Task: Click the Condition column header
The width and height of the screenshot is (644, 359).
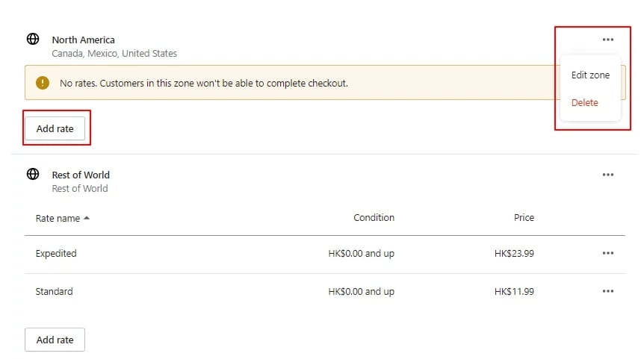Action: (374, 217)
